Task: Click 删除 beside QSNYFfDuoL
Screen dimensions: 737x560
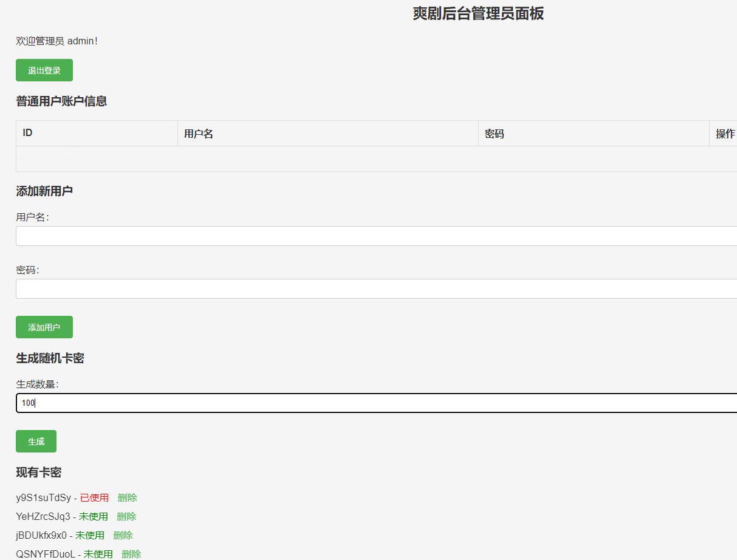Action: [x=131, y=554]
